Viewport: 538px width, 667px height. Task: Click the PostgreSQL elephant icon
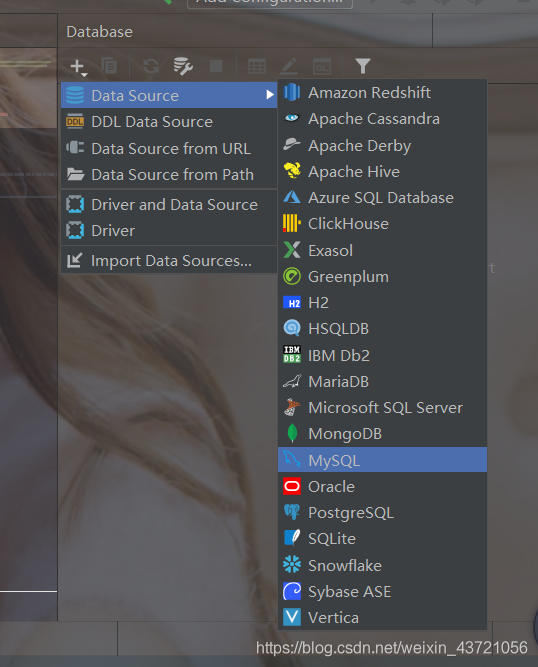pyautogui.click(x=292, y=512)
